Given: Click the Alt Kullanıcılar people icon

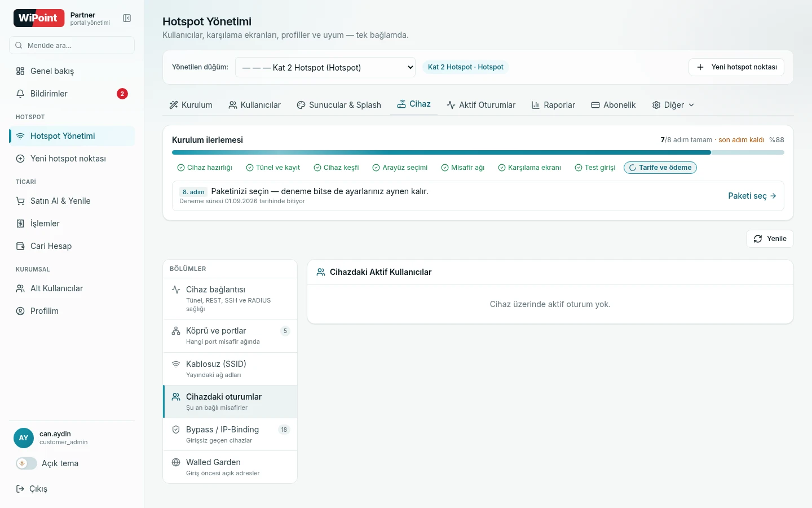Looking at the screenshot, I should (20, 288).
